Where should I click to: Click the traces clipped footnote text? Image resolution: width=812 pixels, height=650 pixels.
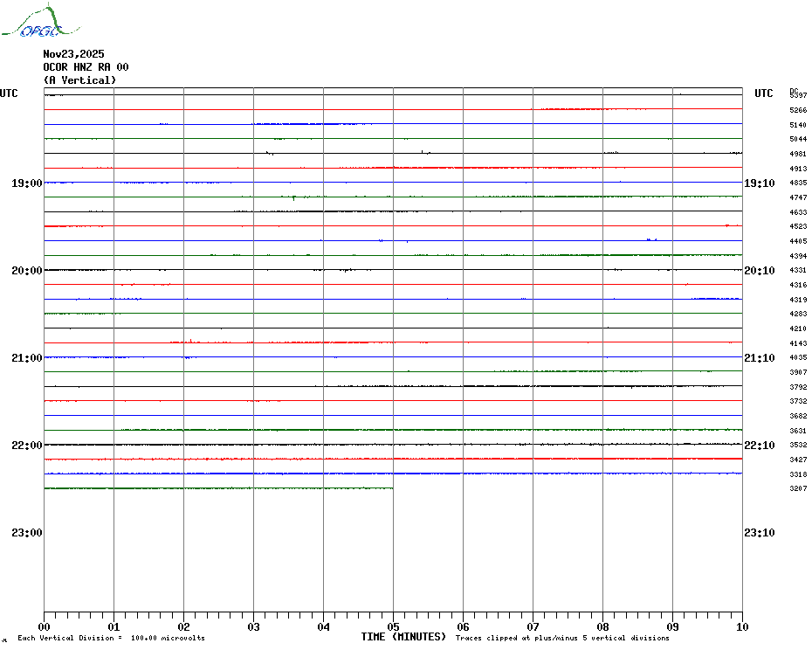click(562, 639)
